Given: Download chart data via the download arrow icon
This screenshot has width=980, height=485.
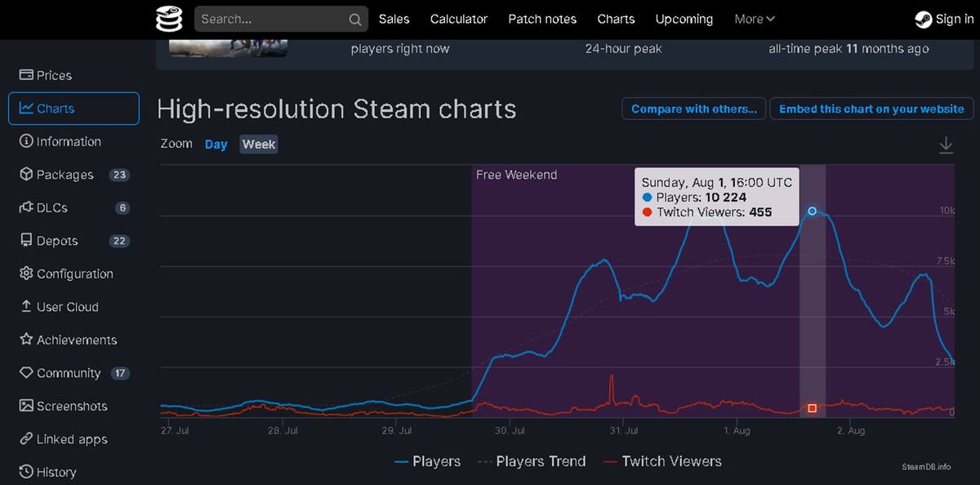Looking at the screenshot, I should point(946,145).
